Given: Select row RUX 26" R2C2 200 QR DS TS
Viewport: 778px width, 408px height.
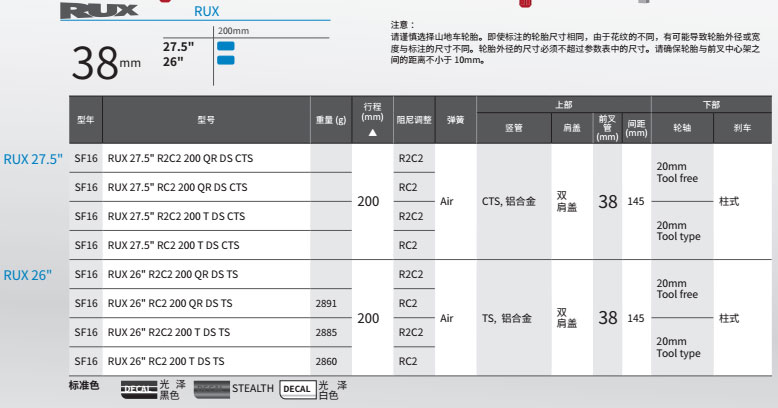Looking at the screenshot, I should (210, 274).
